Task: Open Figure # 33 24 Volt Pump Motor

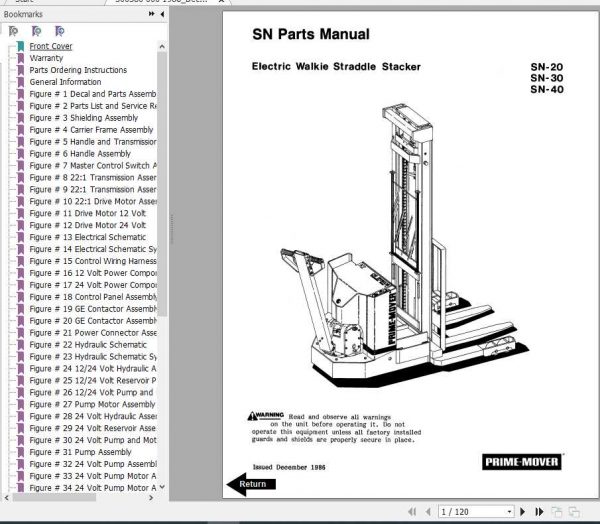Action: pos(93,476)
